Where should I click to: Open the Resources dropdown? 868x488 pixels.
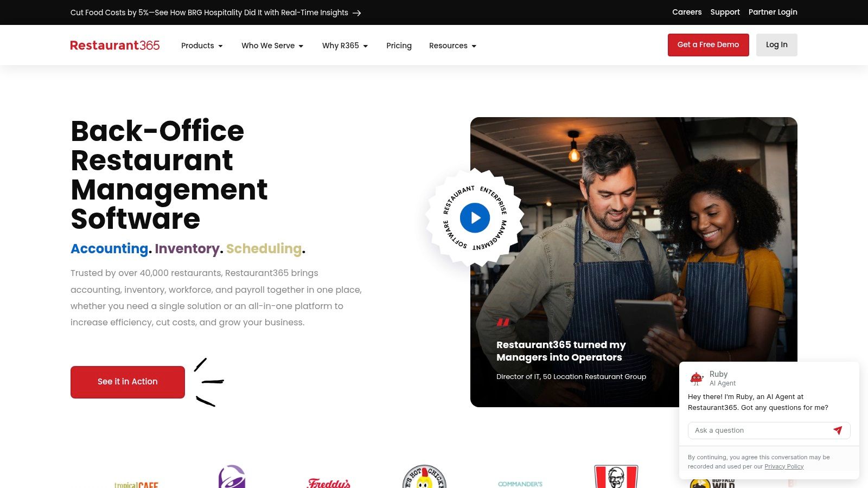[452, 46]
